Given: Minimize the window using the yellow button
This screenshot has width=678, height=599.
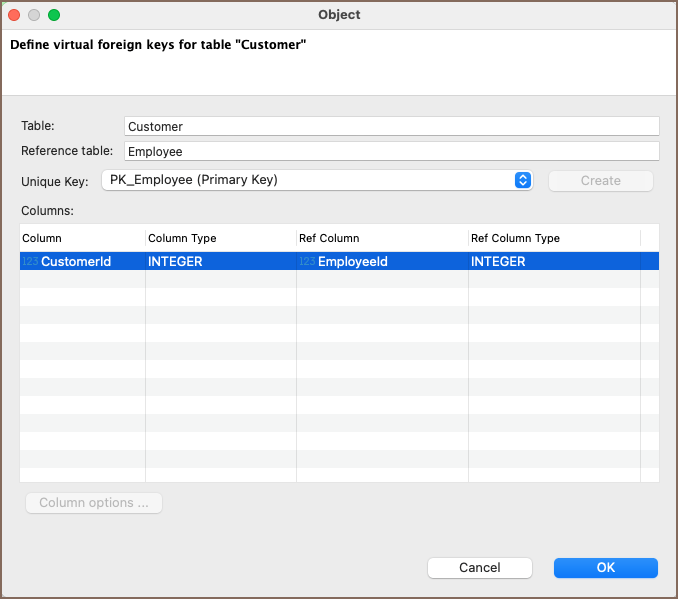Looking at the screenshot, I should [x=34, y=15].
